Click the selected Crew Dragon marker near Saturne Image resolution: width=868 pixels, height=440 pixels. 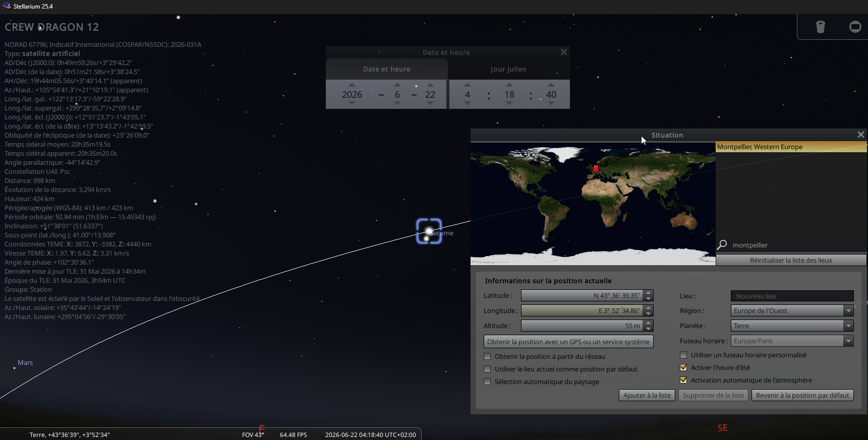click(429, 231)
